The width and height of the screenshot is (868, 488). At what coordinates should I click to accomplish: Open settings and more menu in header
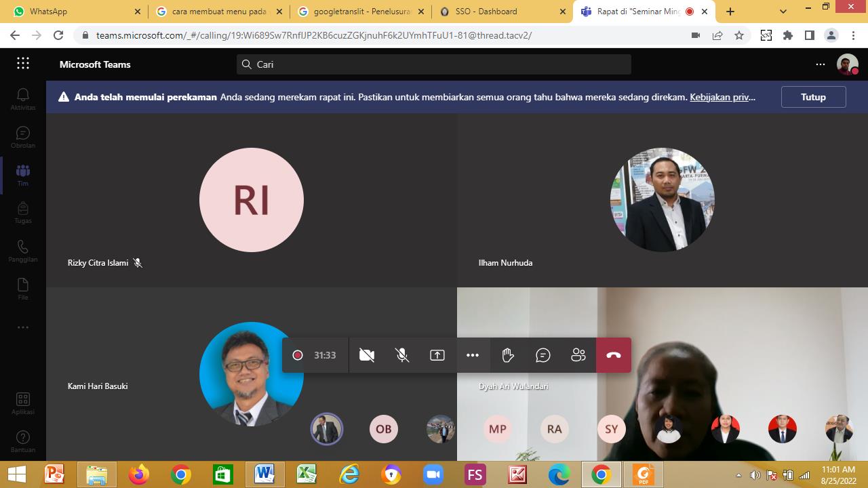tap(821, 64)
